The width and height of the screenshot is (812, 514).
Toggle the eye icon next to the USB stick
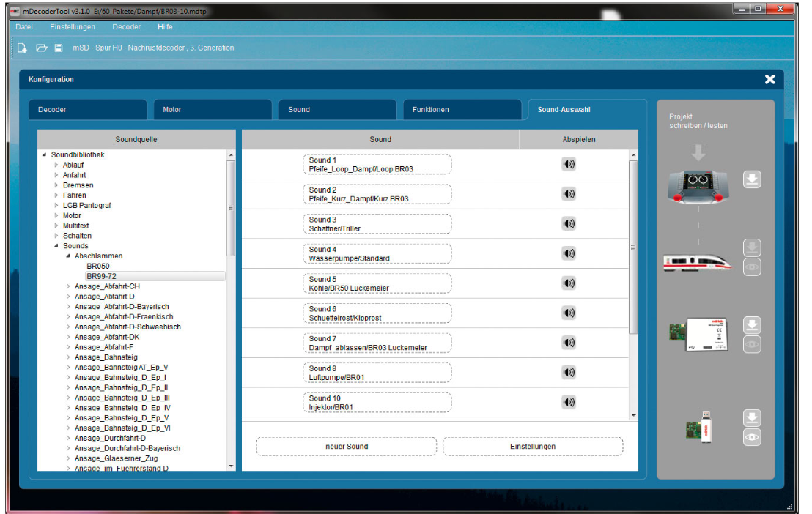752,437
